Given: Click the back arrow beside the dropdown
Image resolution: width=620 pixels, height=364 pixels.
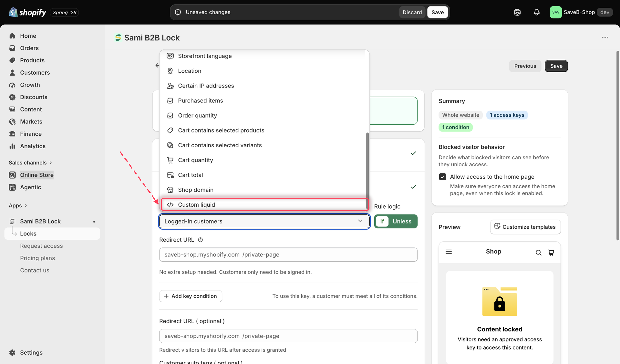Looking at the screenshot, I should 157,66.
